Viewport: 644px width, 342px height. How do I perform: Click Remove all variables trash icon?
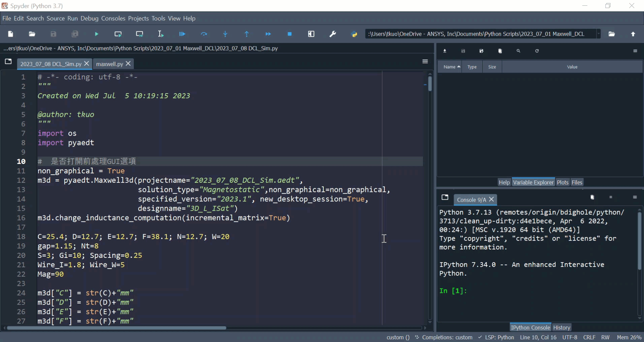(500, 51)
